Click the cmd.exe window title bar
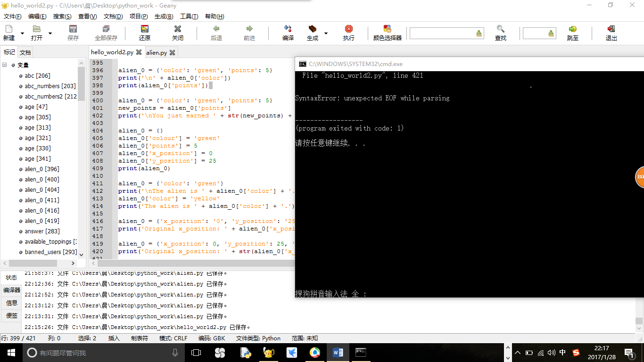This screenshot has width=644, height=362. point(470,64)
